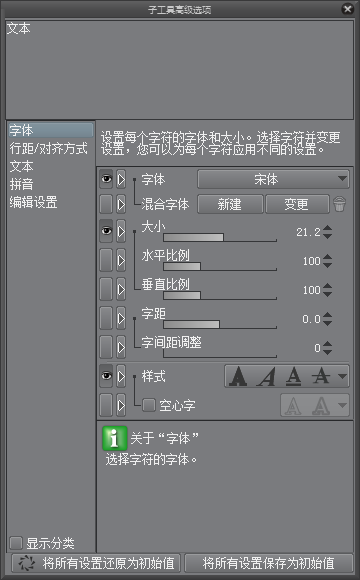
Task: Click the 水平比例 stepper arrows
Action: click(x=327, y=261)
